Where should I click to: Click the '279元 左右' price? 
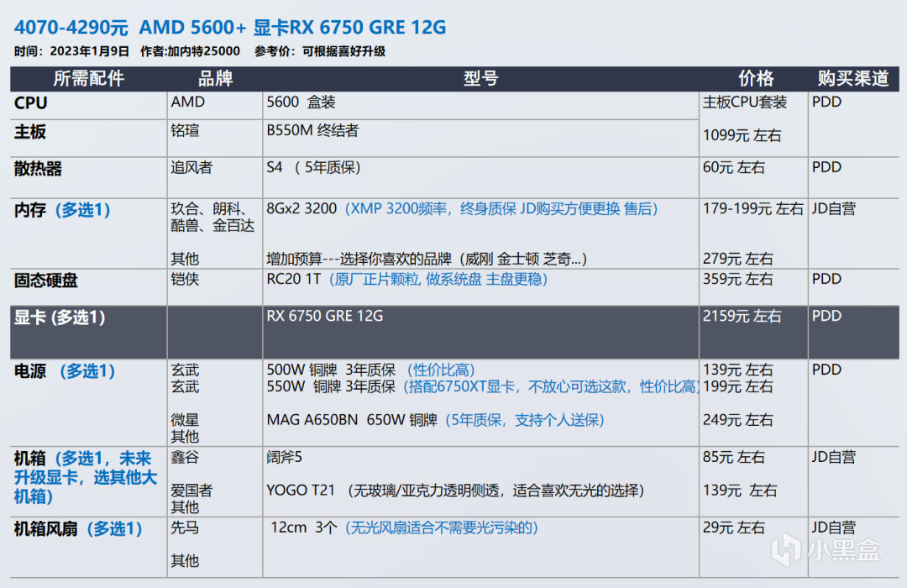pos(737,258)
